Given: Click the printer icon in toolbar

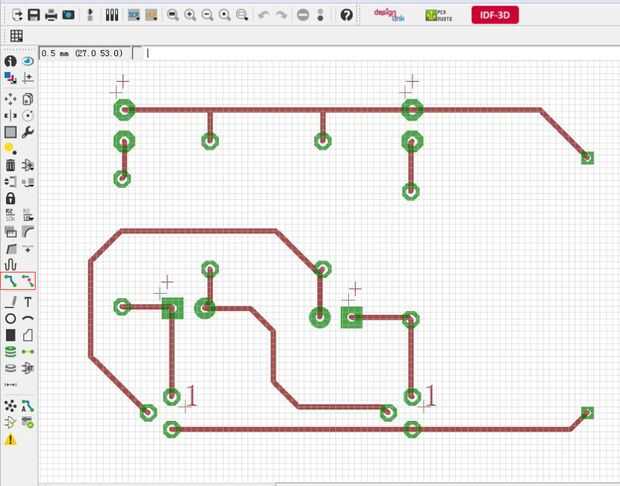Looking at the screenshot, I should pyautogui.click(x=51, y=15).
